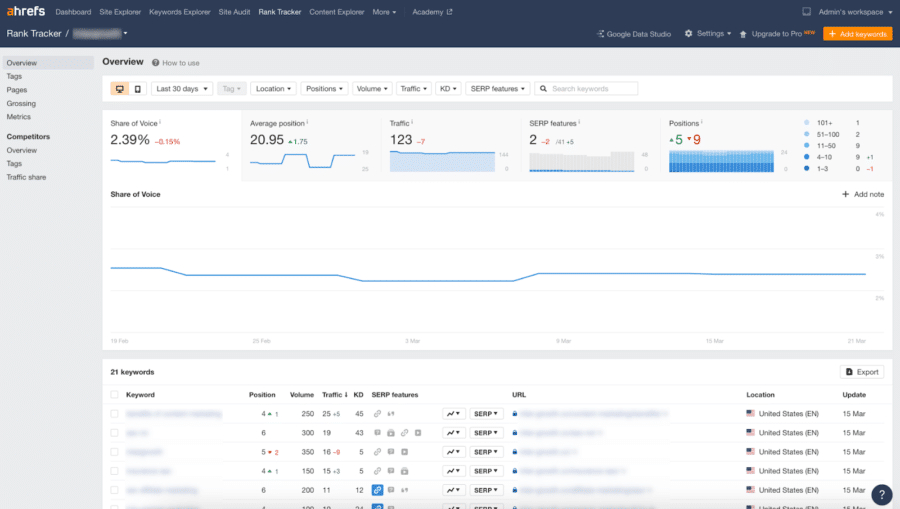Click the Add keywords button
This screenshot has height=509, width=900.
point(858,34)
